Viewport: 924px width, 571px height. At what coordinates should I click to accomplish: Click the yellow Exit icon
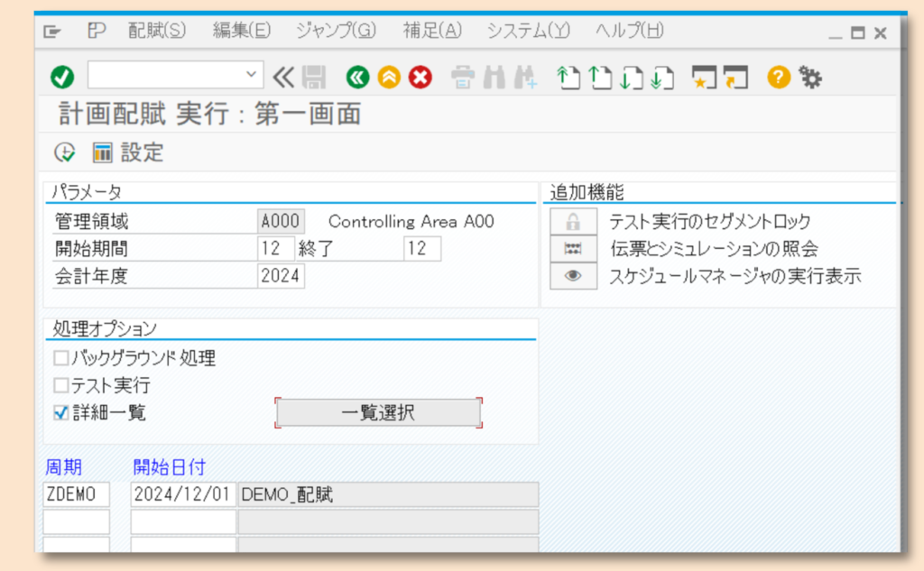389,78
